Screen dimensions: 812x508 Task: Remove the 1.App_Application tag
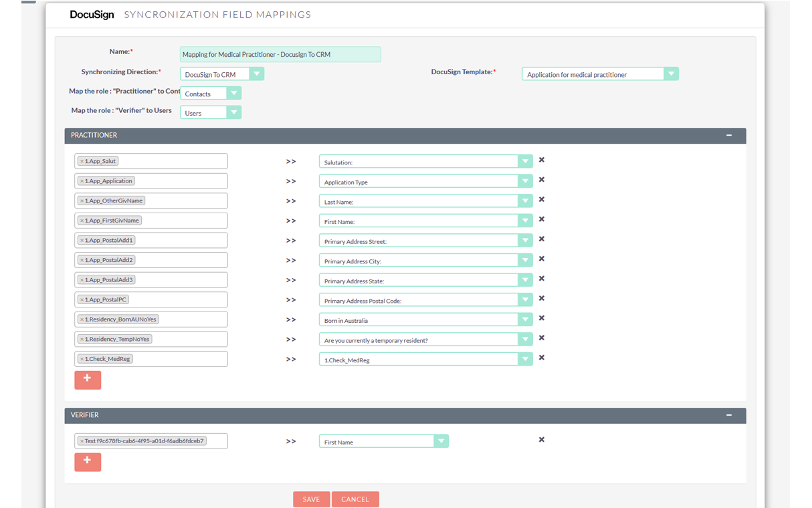click(x=82, y=181)
